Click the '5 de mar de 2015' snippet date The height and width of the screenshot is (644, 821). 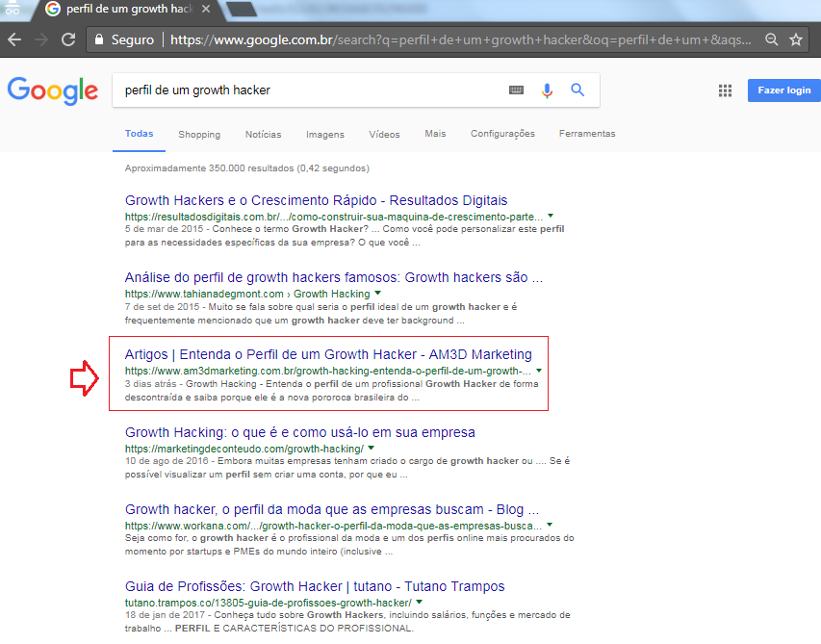click(x=164, y=229)
